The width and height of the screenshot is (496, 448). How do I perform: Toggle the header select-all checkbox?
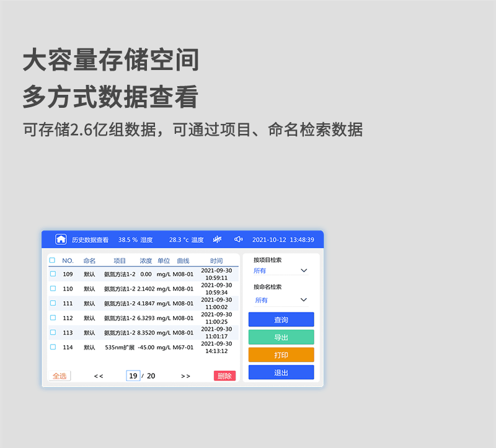[x=52, y=261]
